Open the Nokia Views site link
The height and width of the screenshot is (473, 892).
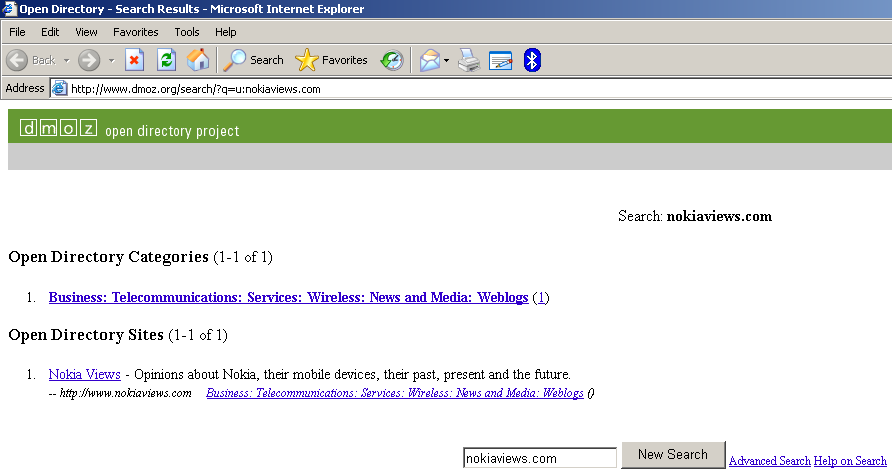85,375
